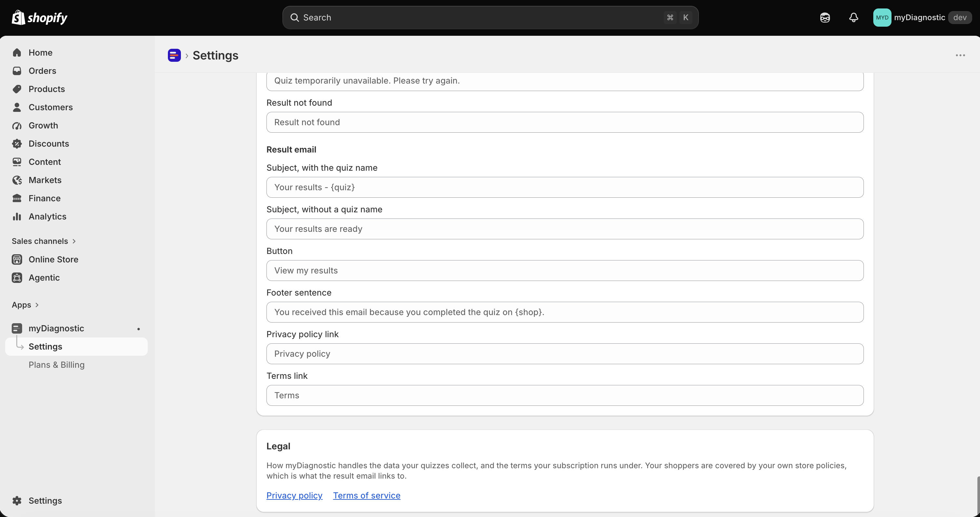Click the Home icon in sidebar
The height and width of the screenshot is (517, 980).
(x=17, y=52)
